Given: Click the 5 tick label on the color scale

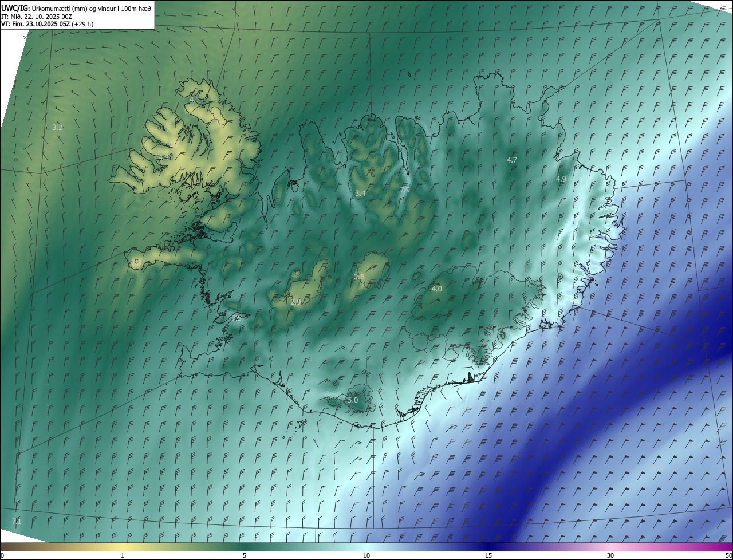Looking at the screenshot, I should 245,555.
